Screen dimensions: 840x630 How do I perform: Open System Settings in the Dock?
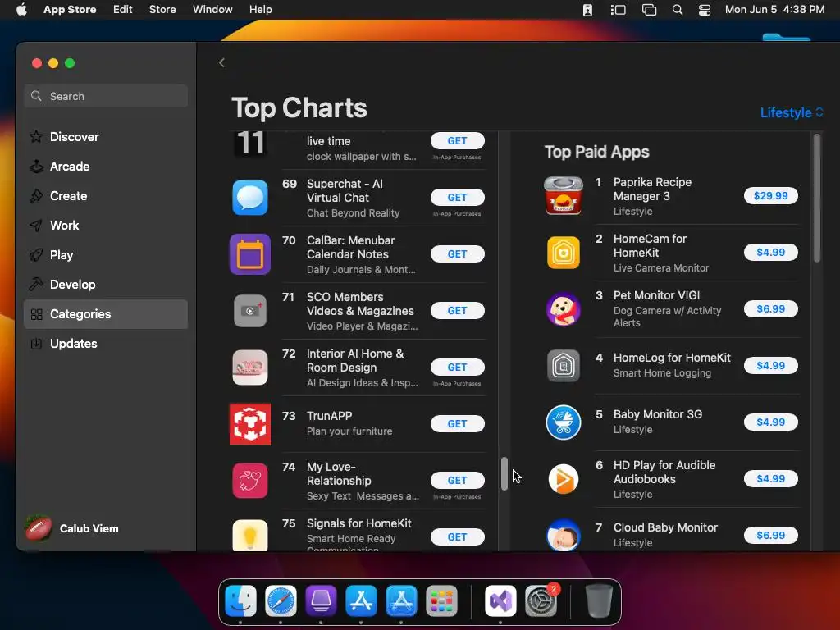pyautogui.click(x=541, y=600)
